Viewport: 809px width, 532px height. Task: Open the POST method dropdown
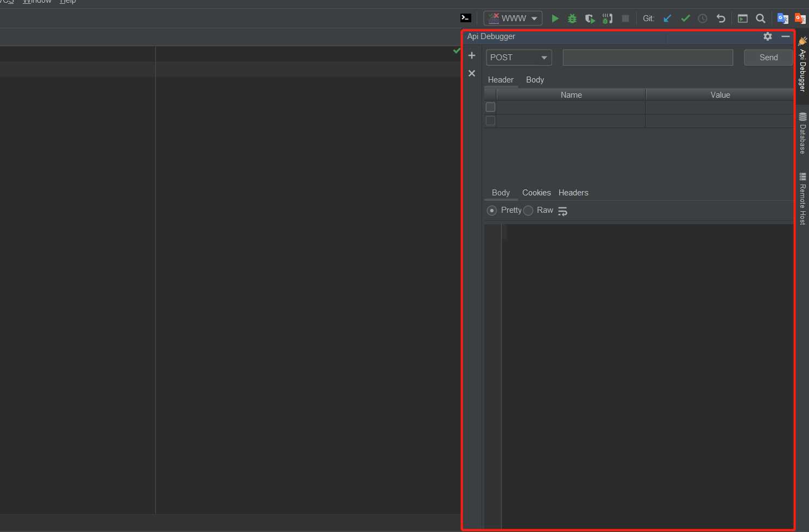(x=519, y=58)
